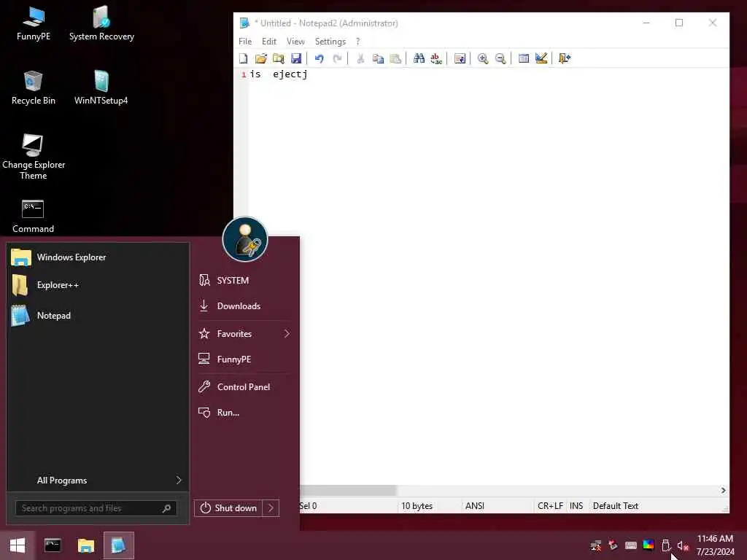Open Command Prompt taskbar icon

(x=53, y=545)
